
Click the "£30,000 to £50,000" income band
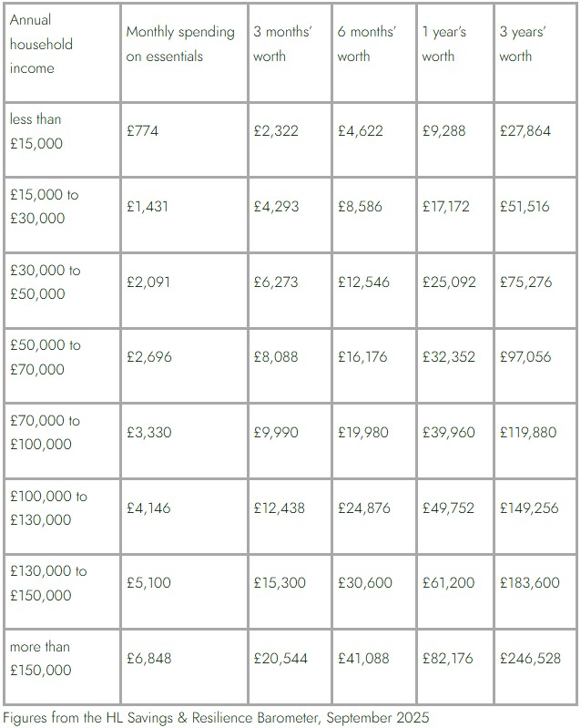point(46,282)
